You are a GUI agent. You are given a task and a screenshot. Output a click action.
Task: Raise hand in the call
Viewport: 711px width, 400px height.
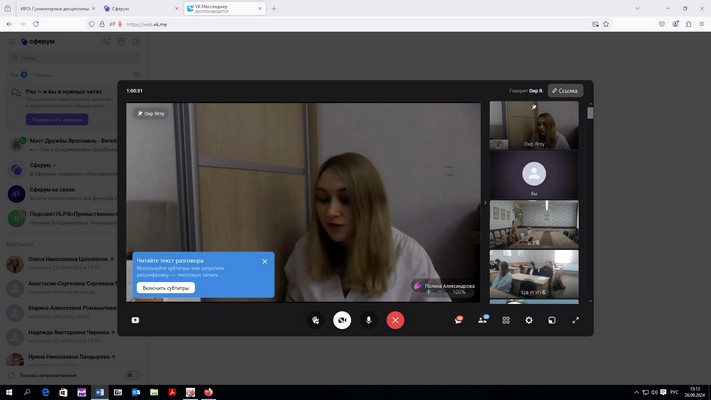[x=316, y=320]
